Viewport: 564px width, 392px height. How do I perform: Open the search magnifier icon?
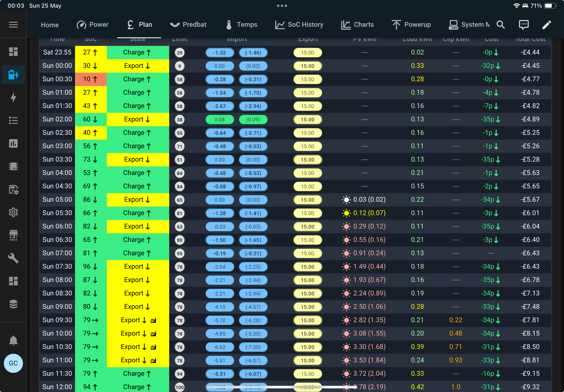(x=501, y=25)
